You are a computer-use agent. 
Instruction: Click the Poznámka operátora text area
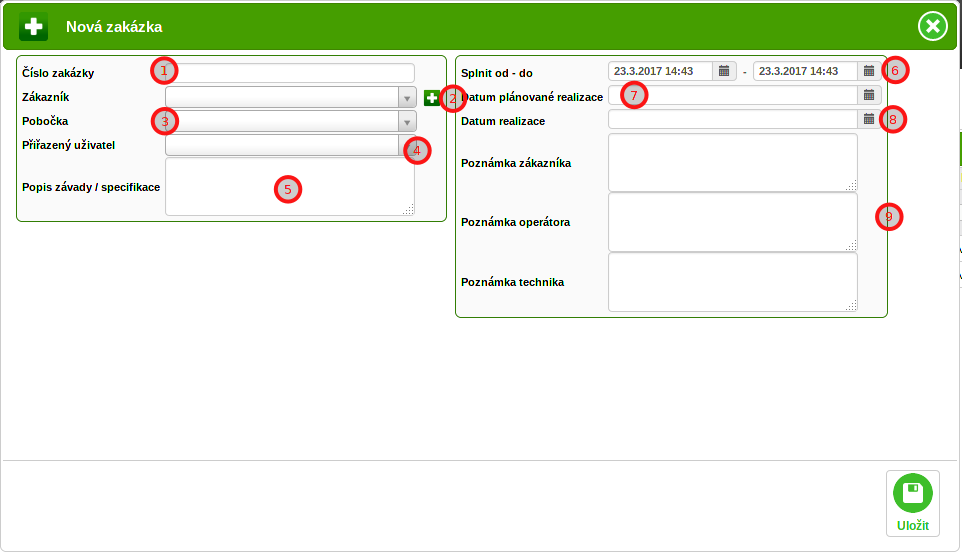(732, 222)
